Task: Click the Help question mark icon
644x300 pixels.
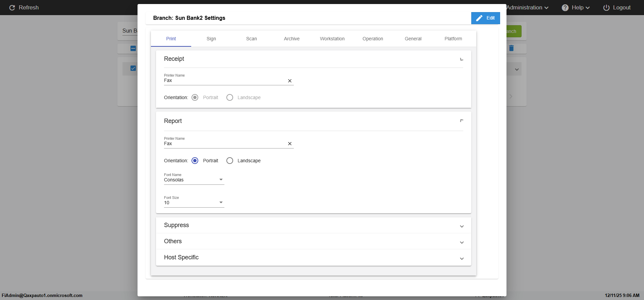Action: click(565, 8)
